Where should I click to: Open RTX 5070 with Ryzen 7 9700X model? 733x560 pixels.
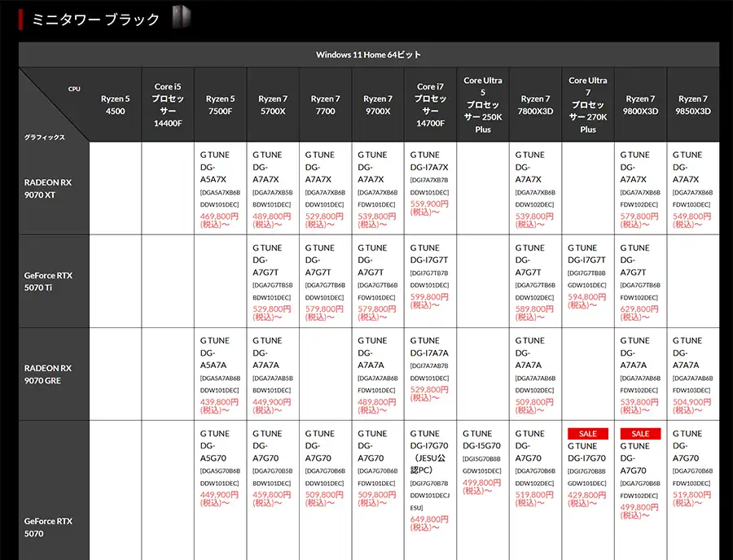(377, 467)
